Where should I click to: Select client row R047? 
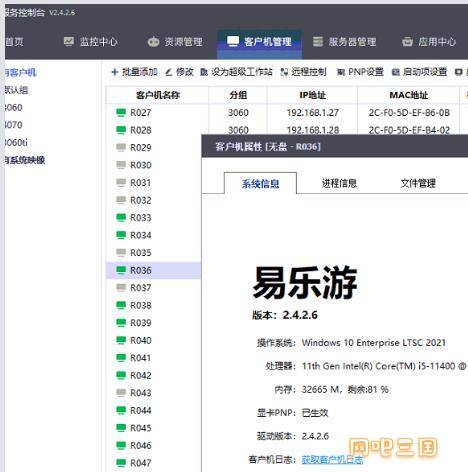pos(154,463)
